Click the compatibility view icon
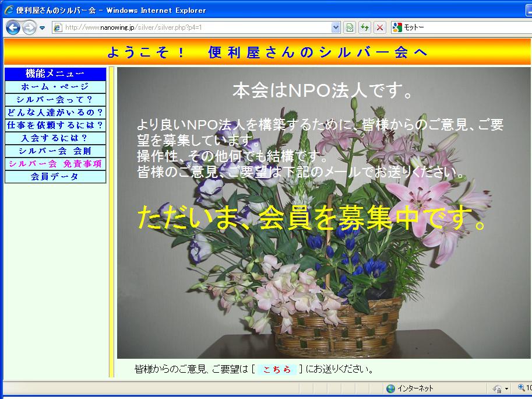The width and height of the screenshot is (532, 399). 350,27
